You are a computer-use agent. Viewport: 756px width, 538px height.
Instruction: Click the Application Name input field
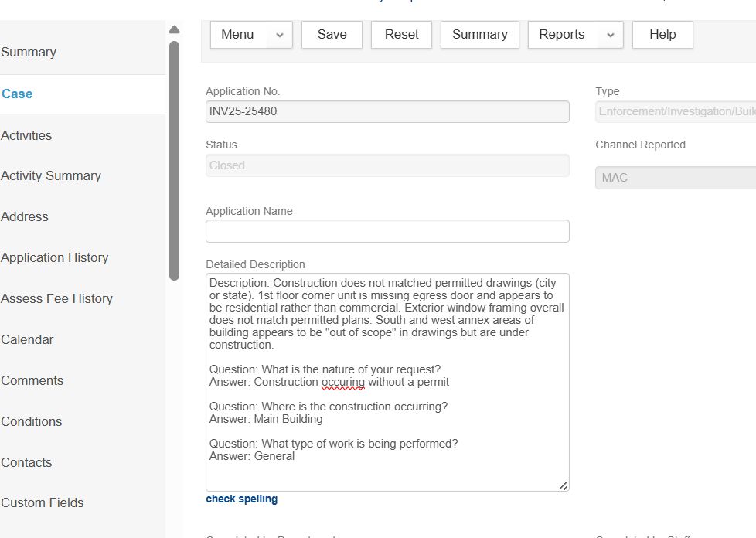[x=387, y=231]
